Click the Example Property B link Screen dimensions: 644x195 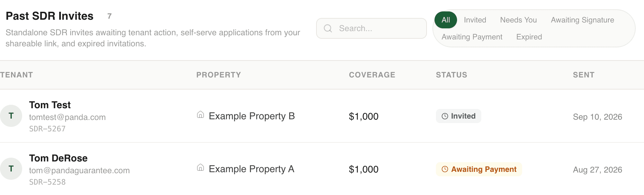[x=252, y=116]
